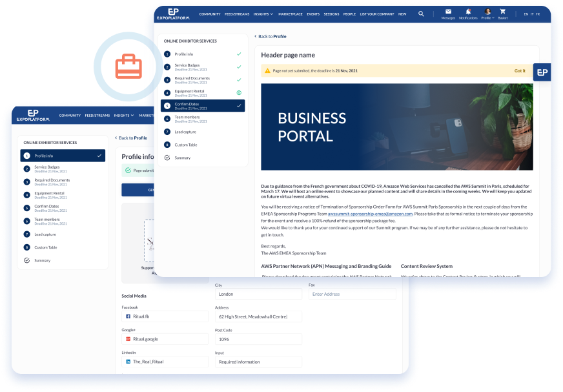This screenshot has width=563, height=392.
Task: Click Equipment Rental dollar status icon in front sidebar
Action: 239,93
